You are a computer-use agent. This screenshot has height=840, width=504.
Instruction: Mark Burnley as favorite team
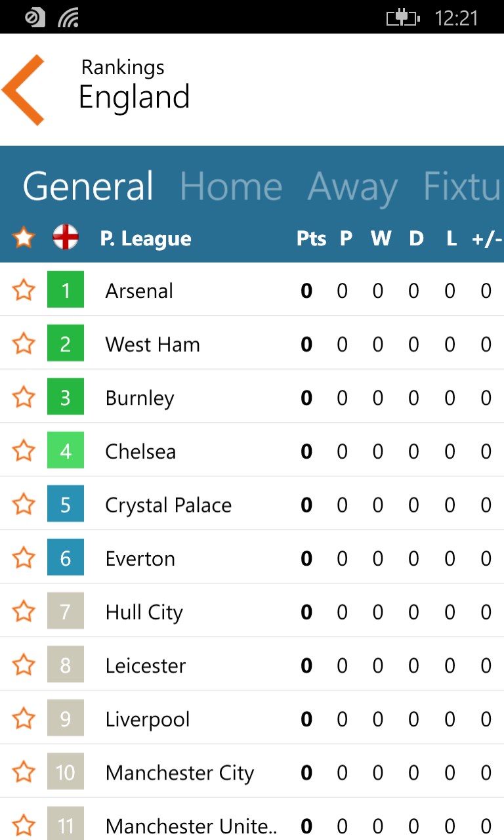click(24, 398)
